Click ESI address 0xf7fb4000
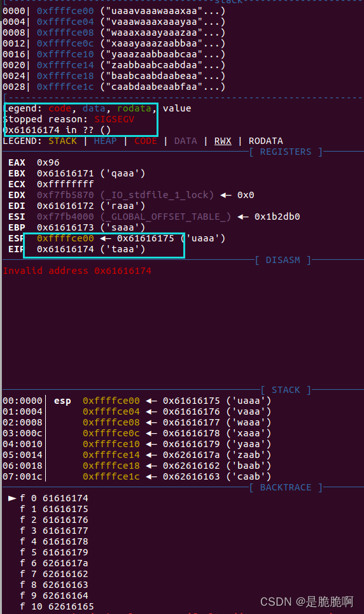 [66, 217]
